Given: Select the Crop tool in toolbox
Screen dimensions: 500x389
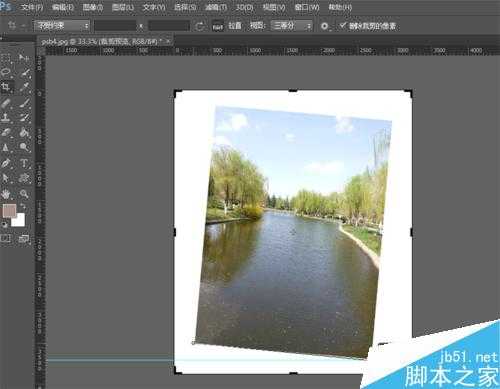Looking at the screenshot, I should [x=6, y=87].
